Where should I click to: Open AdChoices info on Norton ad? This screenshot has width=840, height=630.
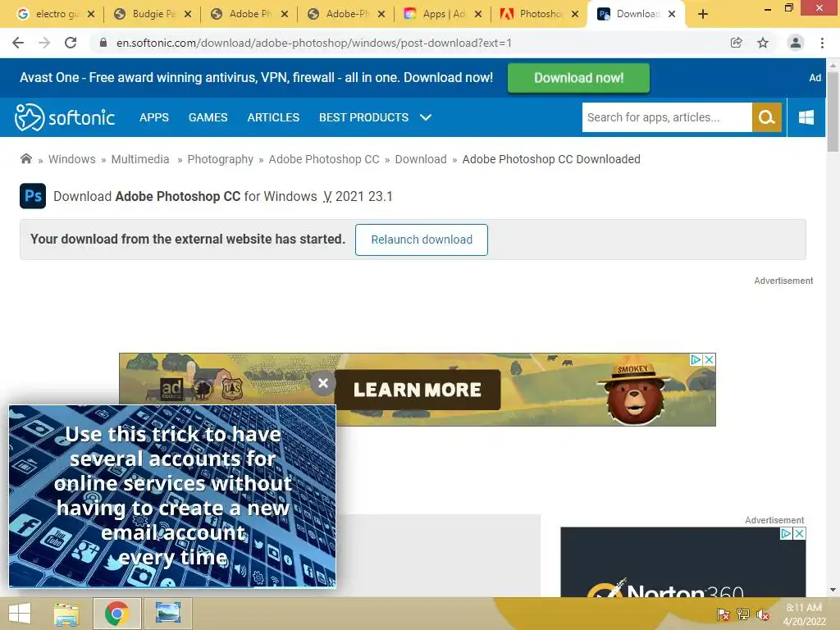(x=786, y=533)
